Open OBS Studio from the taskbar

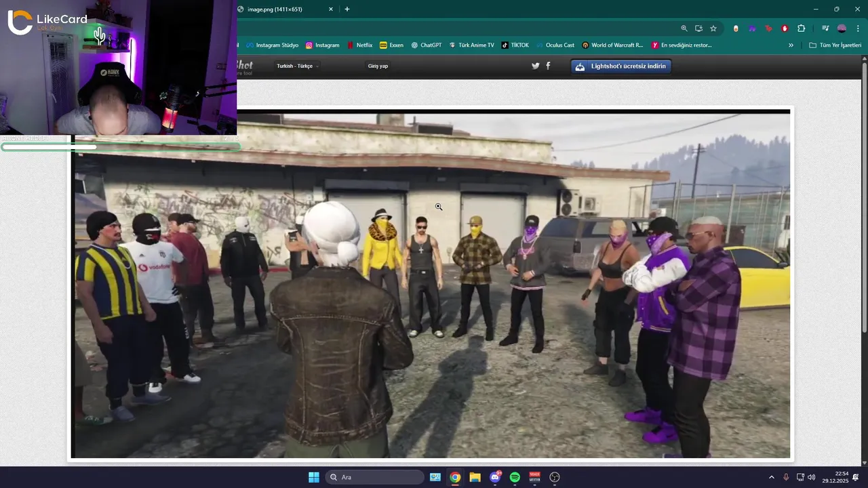(555, 477)
